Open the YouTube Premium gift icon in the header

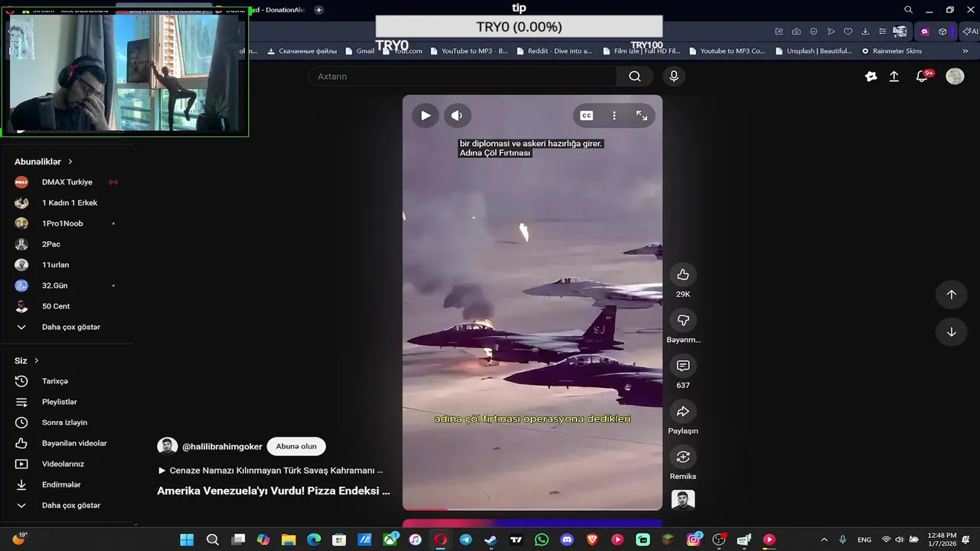click(x=871, y=77)
